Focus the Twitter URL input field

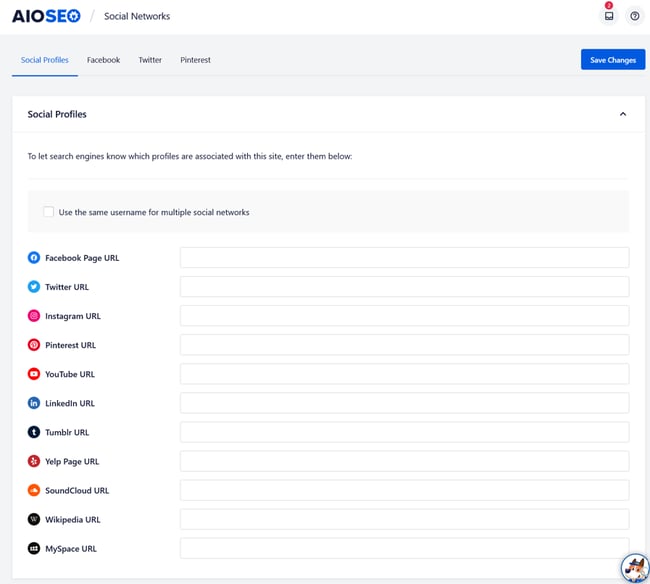tap(405, 287)
